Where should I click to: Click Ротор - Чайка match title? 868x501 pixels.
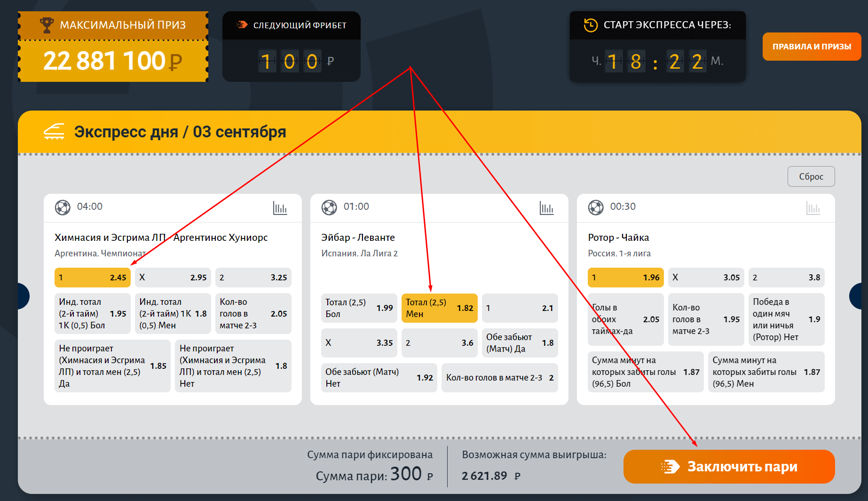coord(618,238)
